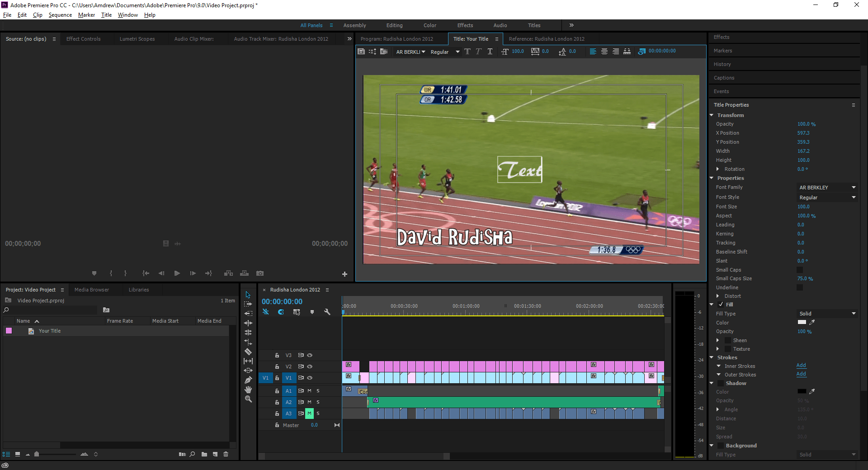The height and width of the screenshot is (470, 868).
Task: Select the Hand tool
Action: pos(248,390)
